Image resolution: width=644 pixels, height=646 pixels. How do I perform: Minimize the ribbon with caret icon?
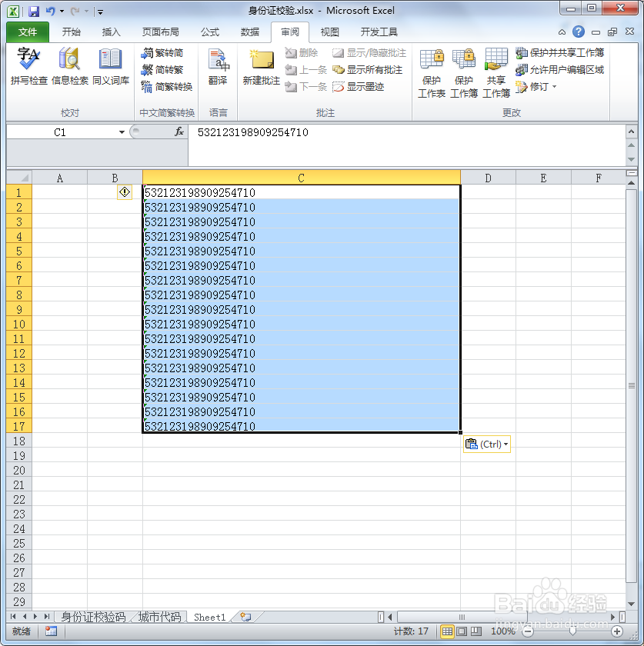[x=562, y=32]
